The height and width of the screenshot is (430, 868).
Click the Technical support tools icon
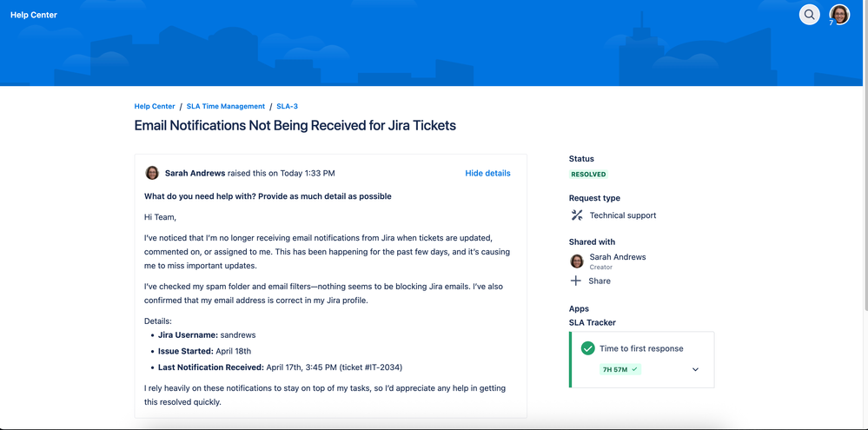(x=577, y=215)
